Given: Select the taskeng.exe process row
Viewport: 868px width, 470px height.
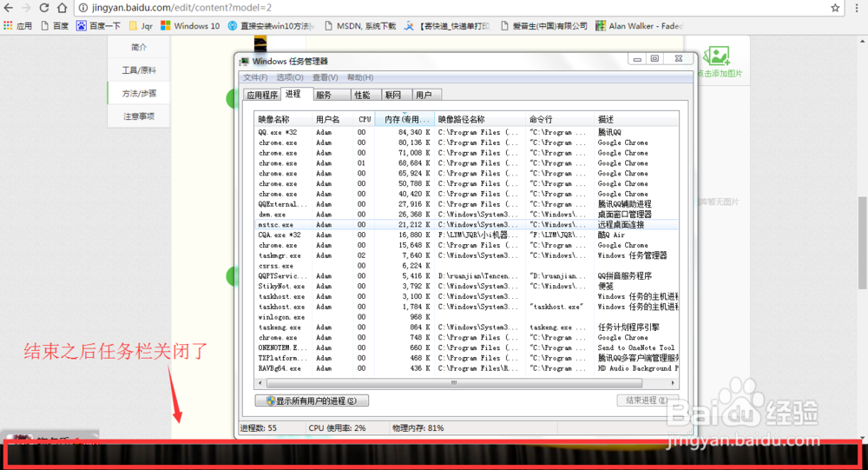Looking at the screenshot, I should [467, 328].
